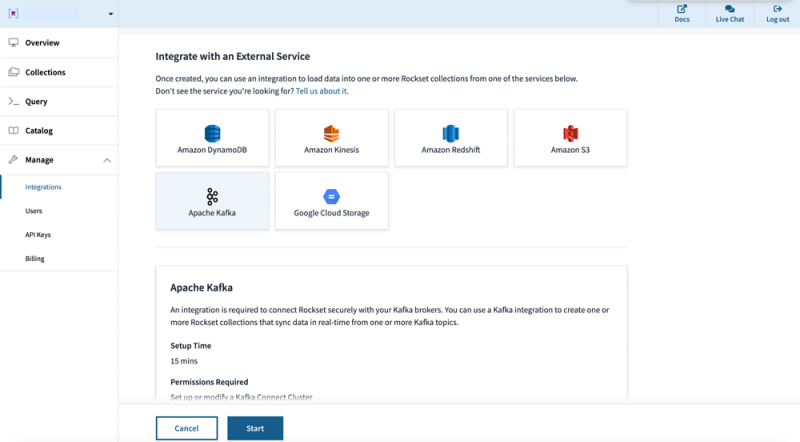The height and width of the screenshot is (442, 800).
Task: Click the Amazon Redshift icon
Action: point(451,133)
